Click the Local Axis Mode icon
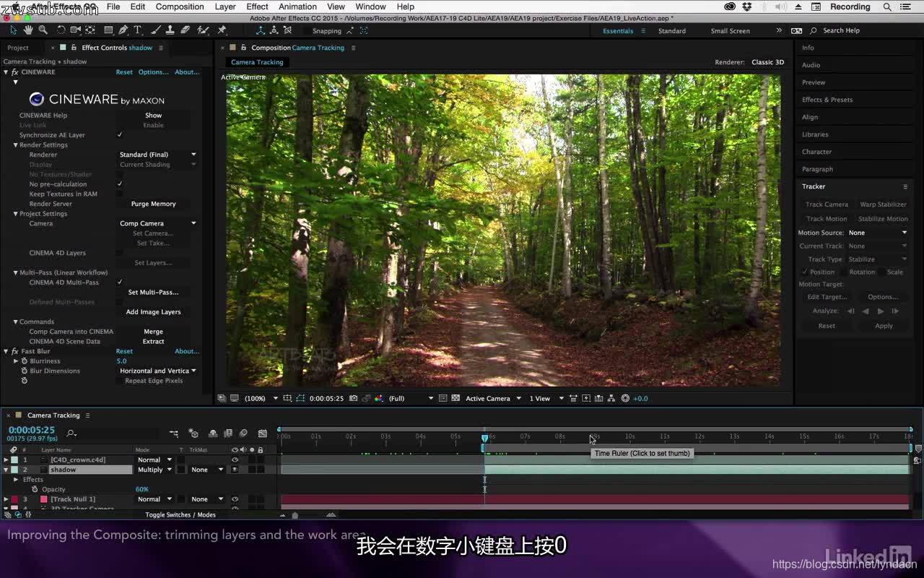Image resolution: width=924 pixels, height=578 pixels. tap(261, 30)
